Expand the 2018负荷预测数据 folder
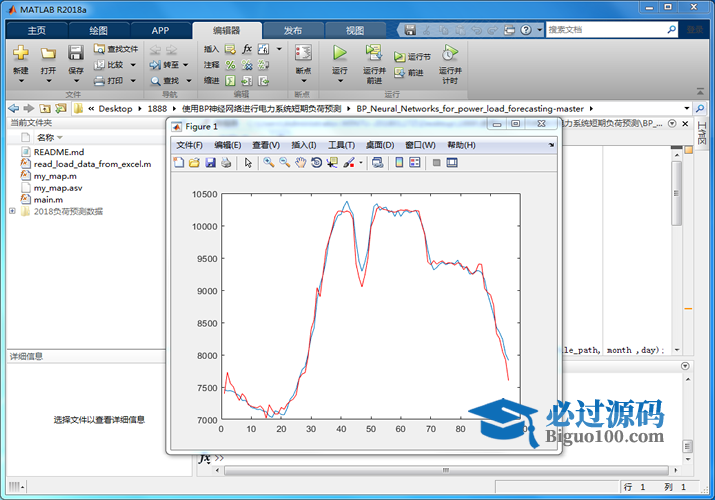Image resolution: width=715 pixels, height=500 pixels. coord(12,211)
